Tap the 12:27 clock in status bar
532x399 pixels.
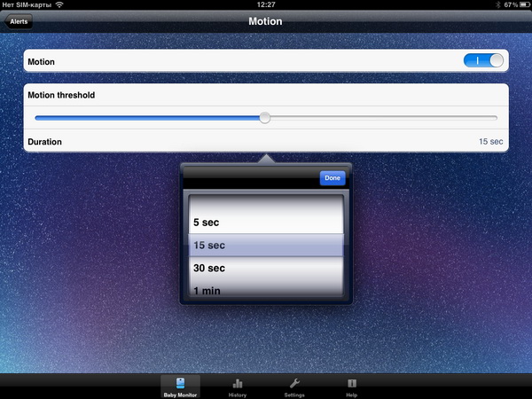pyautogui.click(x=265, y=5)
